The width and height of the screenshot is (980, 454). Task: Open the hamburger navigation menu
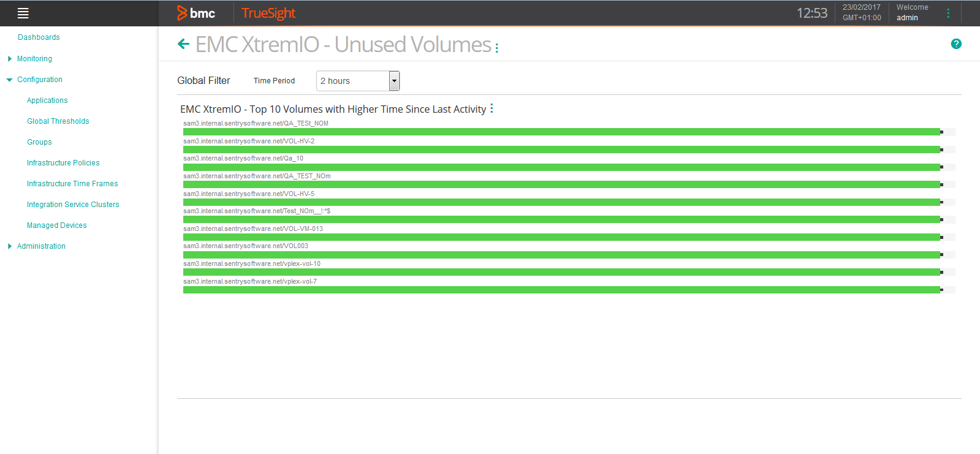(x=23, y=13)
